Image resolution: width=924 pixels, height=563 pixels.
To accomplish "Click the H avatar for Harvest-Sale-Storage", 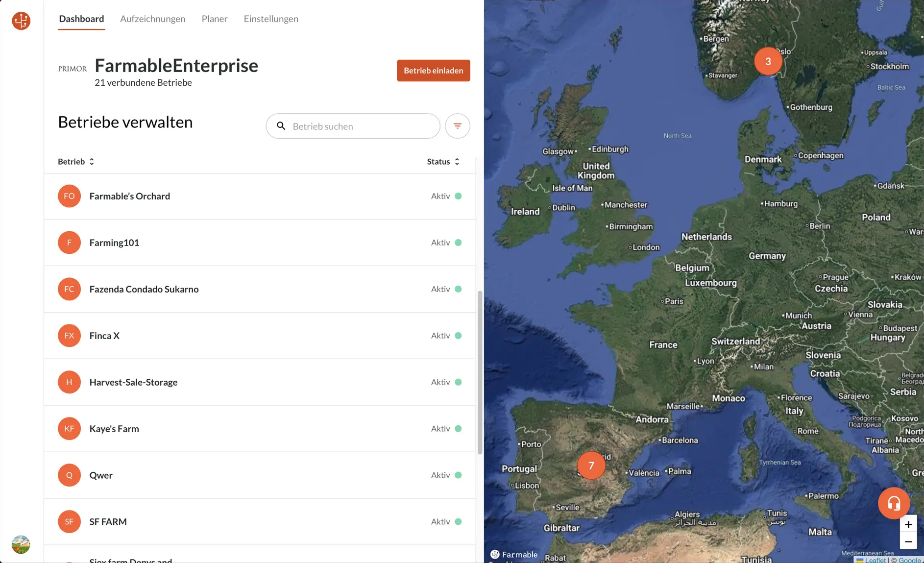I will (69, 382).
